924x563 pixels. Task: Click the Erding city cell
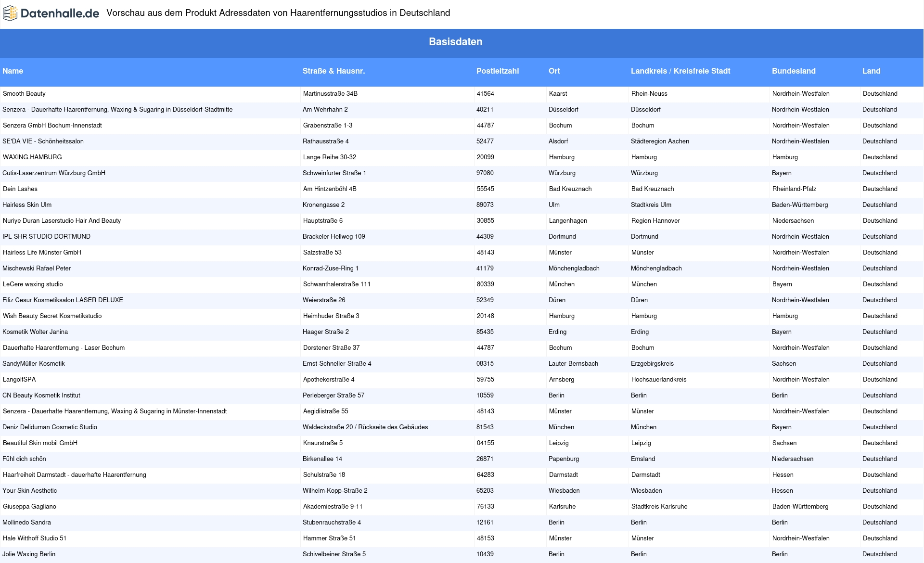[557, 332]
